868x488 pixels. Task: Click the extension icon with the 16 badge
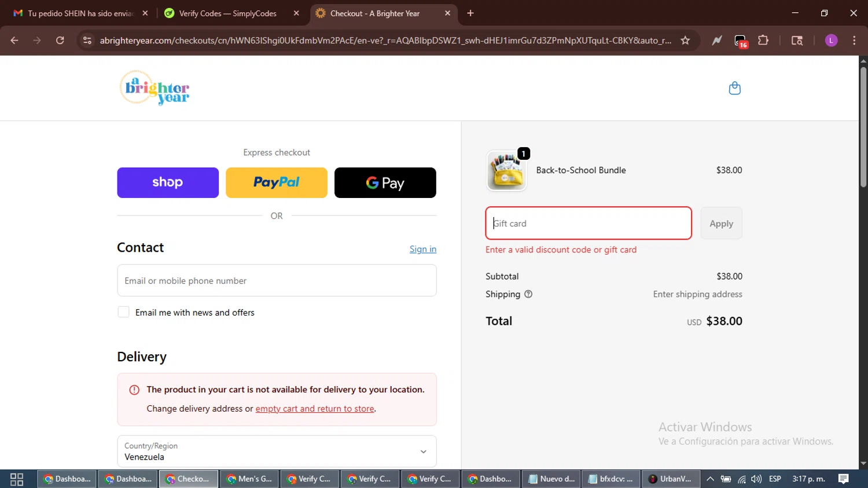click(741, 41)
